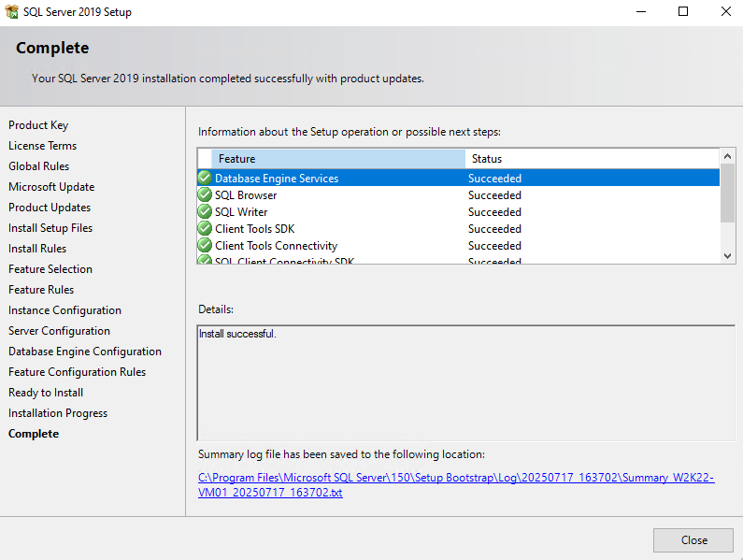Viewport: 743px width, 560px height.
Task: Click the feature list scrollbar thumb
Action: tap(727, 193)
